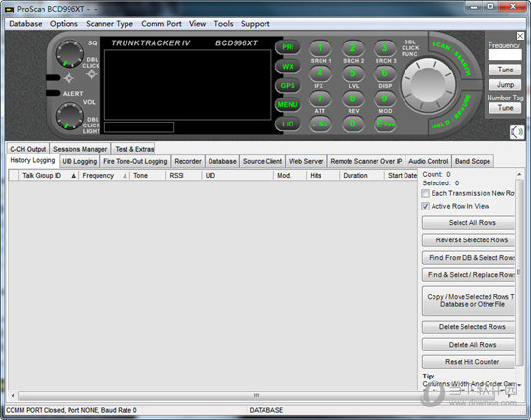
Task: Click keypad number 6 DISP
Action: click(384, 73)
